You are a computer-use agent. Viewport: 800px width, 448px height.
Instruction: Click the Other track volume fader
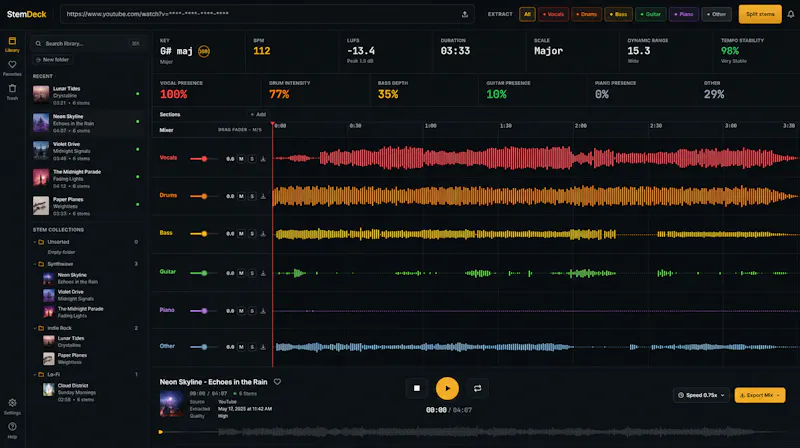[204, 347]
